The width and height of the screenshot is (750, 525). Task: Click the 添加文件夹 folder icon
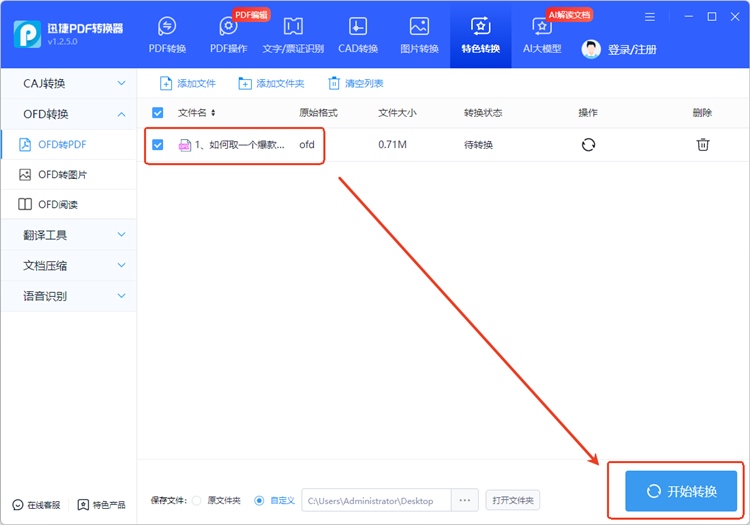point(245,84)
